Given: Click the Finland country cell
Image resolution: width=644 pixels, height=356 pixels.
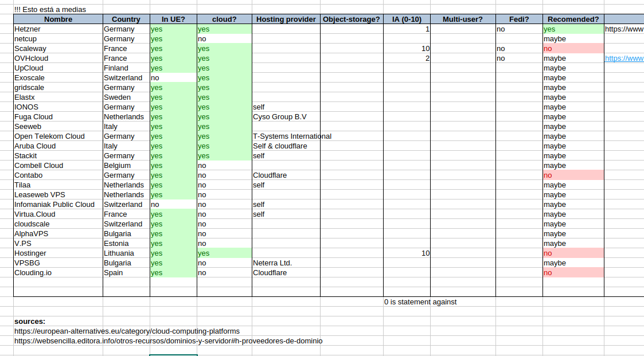Looking at the screenshot, I should click(126, 68).
